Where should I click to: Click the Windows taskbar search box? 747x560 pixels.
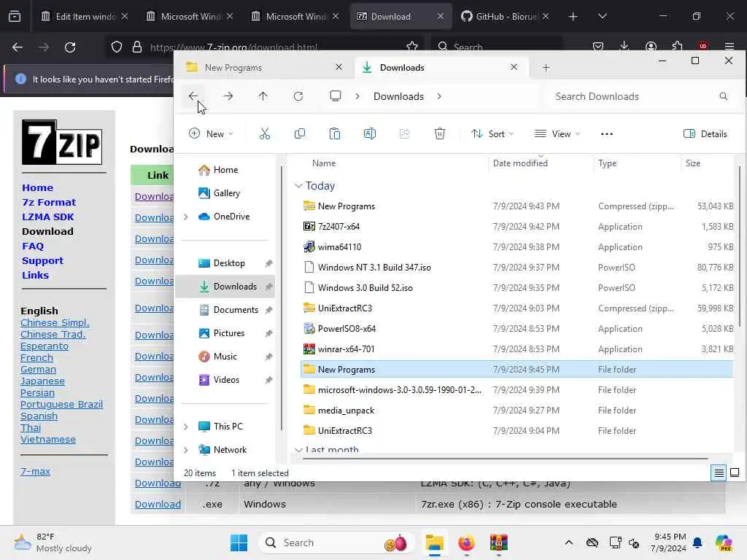[x=337, y=542]
